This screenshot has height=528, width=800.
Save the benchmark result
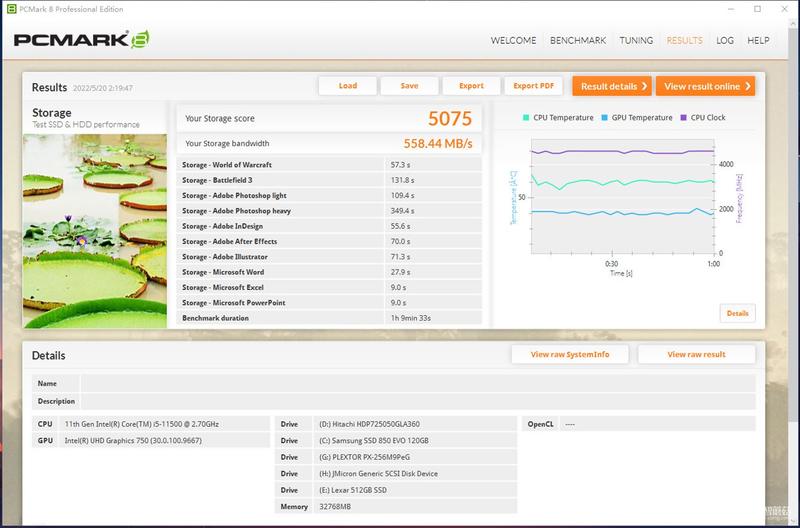(x=410, y=86)
